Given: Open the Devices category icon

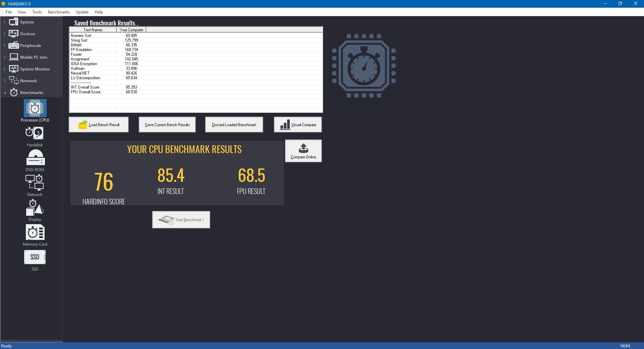Looking at the screenshot, I should pos(13,34).
